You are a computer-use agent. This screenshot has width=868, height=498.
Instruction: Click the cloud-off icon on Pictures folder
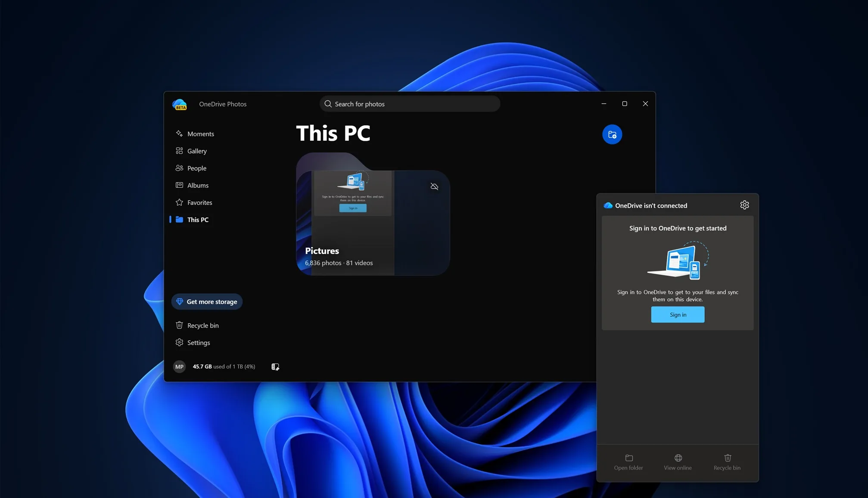pos(434,186)
